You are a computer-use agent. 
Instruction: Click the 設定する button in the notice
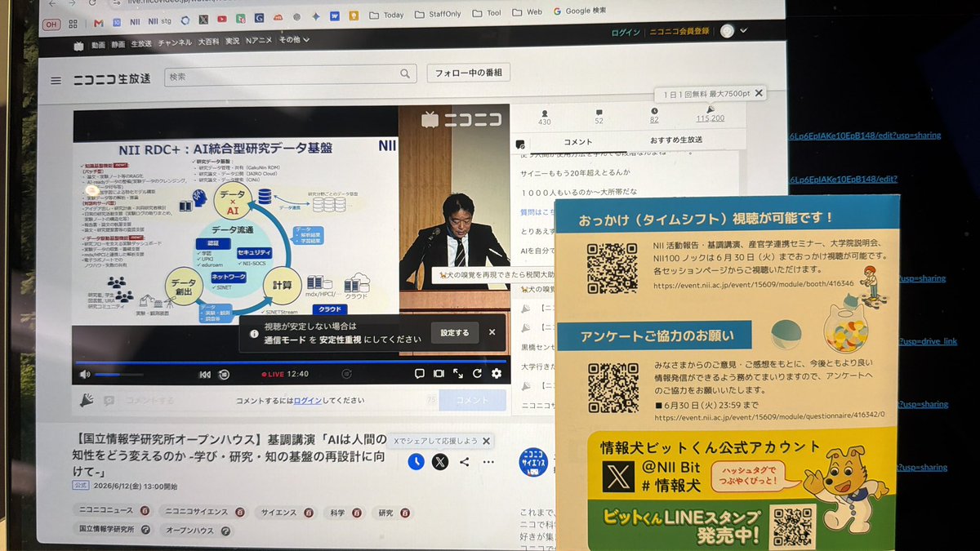click(455, 332)
